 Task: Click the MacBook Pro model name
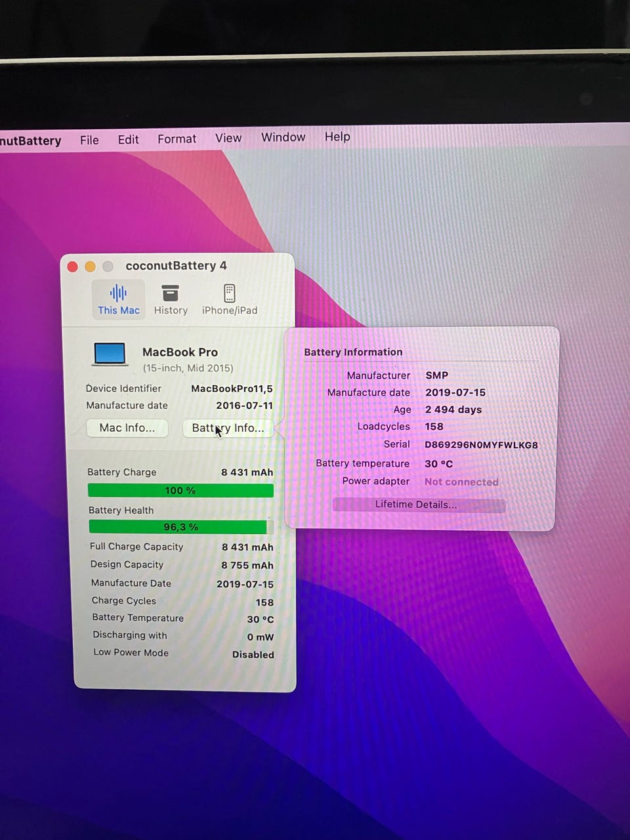click(180, 352)
